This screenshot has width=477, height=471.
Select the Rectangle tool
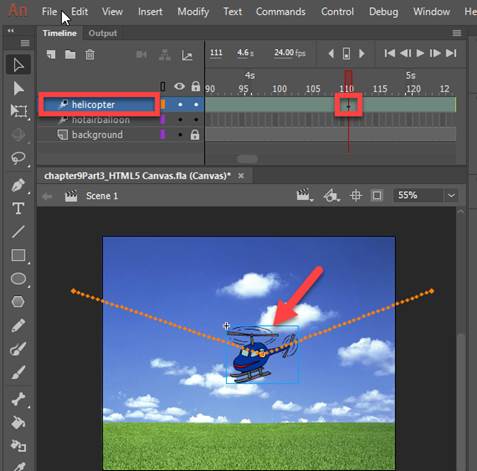(18, 255)
